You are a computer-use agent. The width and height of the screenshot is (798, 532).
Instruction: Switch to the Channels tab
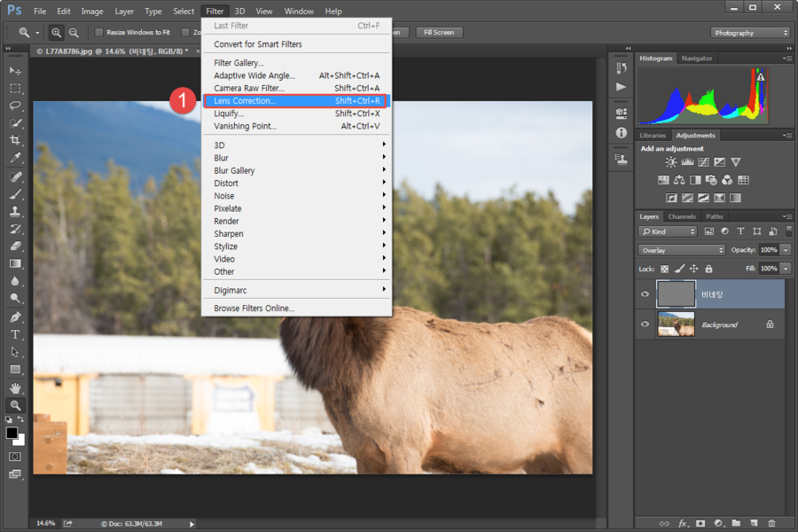[x=682, y=216]
